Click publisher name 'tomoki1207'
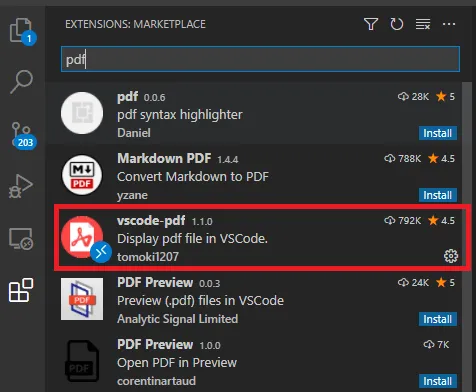The image size is (476, 392). point(148,257)
